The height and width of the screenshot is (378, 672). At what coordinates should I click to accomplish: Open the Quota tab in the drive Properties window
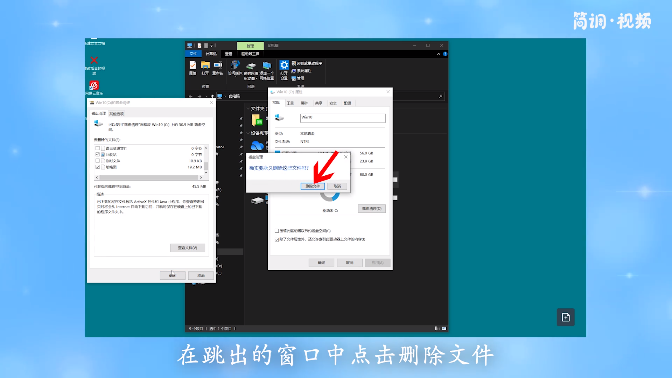pos(348,103)
